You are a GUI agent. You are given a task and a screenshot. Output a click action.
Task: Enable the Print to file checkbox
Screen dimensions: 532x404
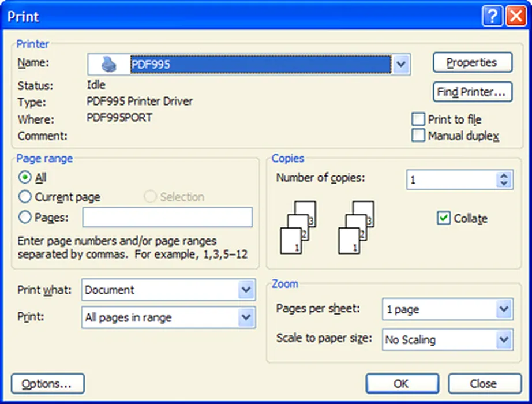click(418, 119)
